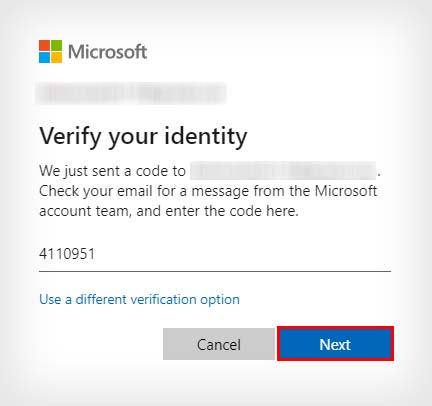Cancel the identity verification
This screenshot has width=432, height=406.
(x=219, y=344)
